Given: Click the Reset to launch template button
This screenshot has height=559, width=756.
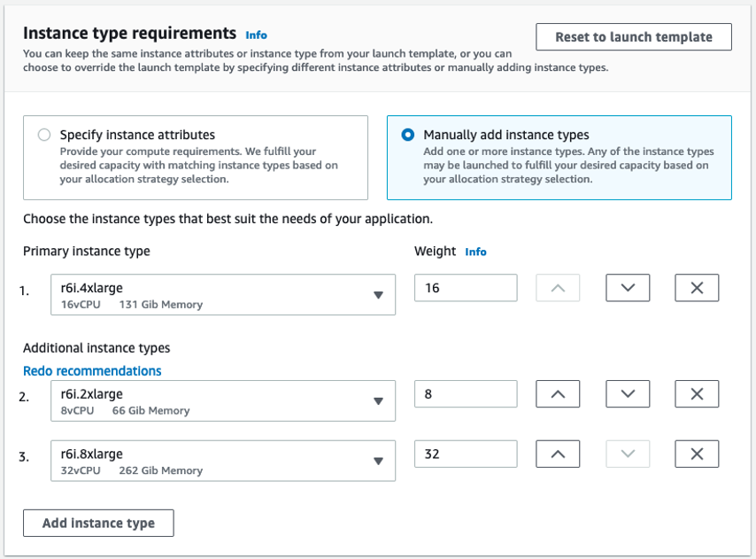Looking at the screenshot, I should pyautogui.click(x=633, y=37).
